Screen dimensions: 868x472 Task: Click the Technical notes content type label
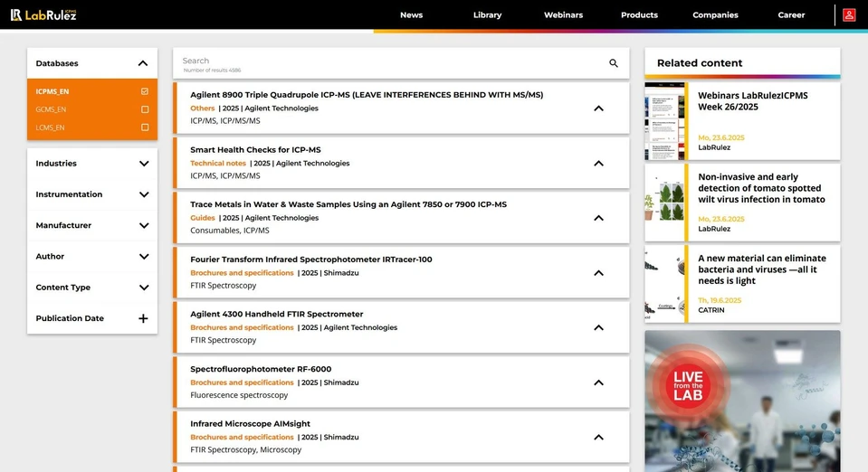217,164
